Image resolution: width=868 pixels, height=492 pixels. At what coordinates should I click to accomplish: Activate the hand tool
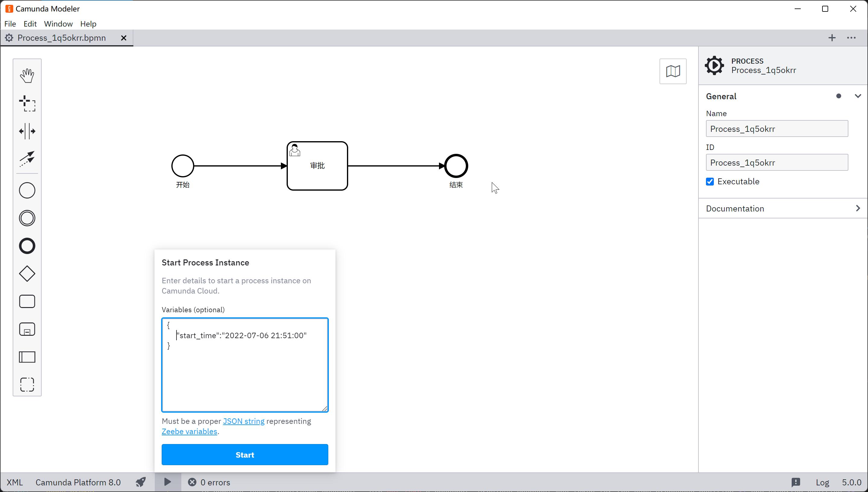tap(27, 75)
